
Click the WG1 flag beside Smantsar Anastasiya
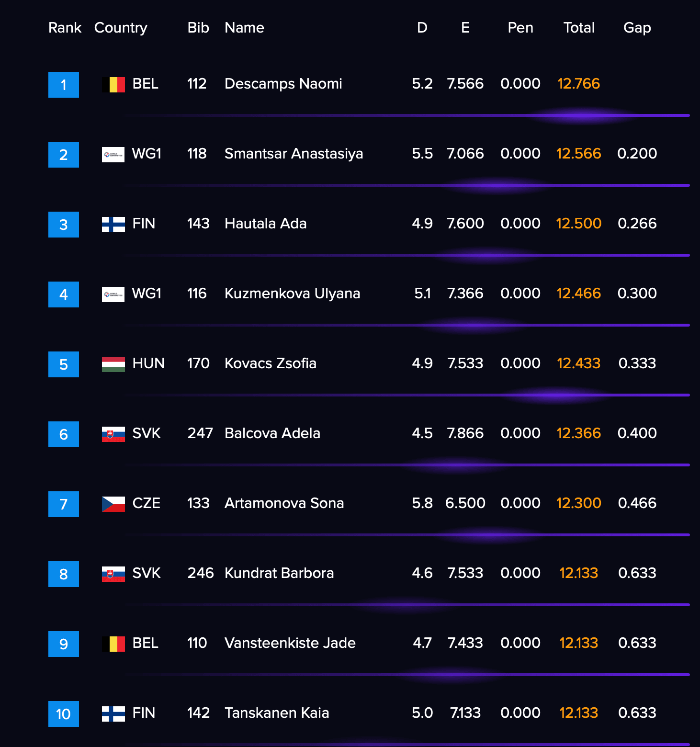point(113,155)
